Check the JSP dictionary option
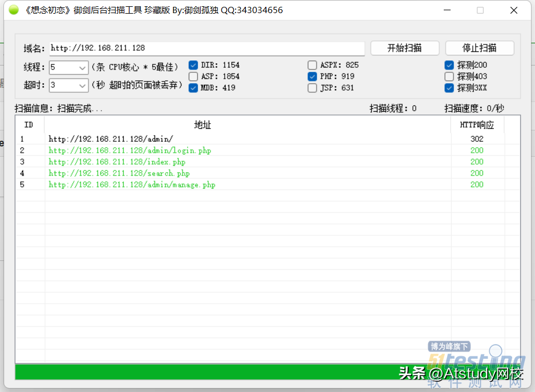The height and width of the screenshot is (392, 535). pos(313,88)
